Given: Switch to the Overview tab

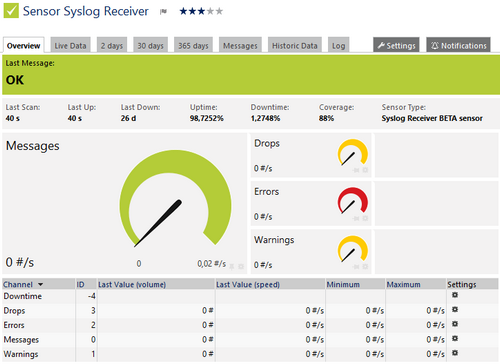Looking at the screenshot, I should (23, 45).
